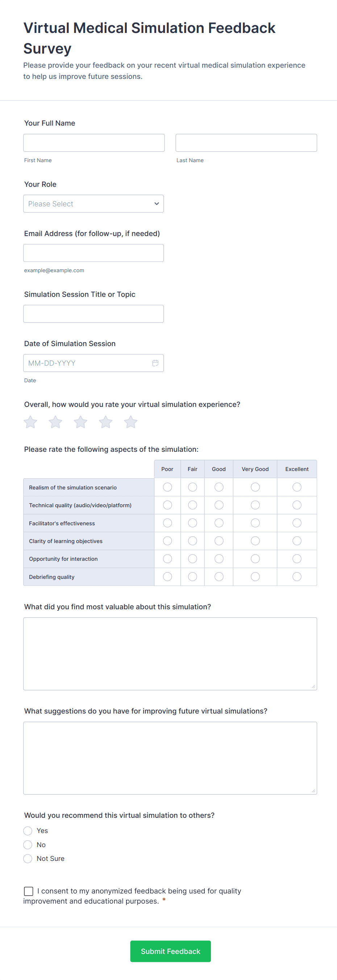Viewport: 337px width, 980px height.
Task: Focus the Last Name input
Action: point(246,143)
